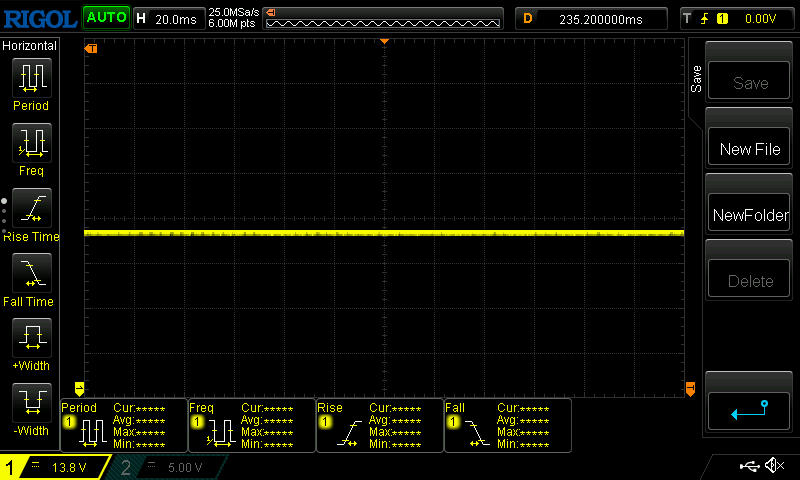800x480 pixels.
Task: Choose the Rise Time measurement icon
Action: [x=31, y=208]
